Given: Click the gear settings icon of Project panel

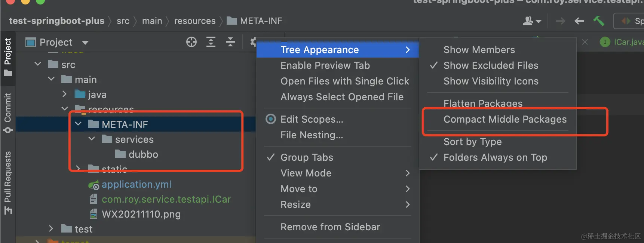Looking at the screenshot, I should pyautogui.click(x=254, y=42).
